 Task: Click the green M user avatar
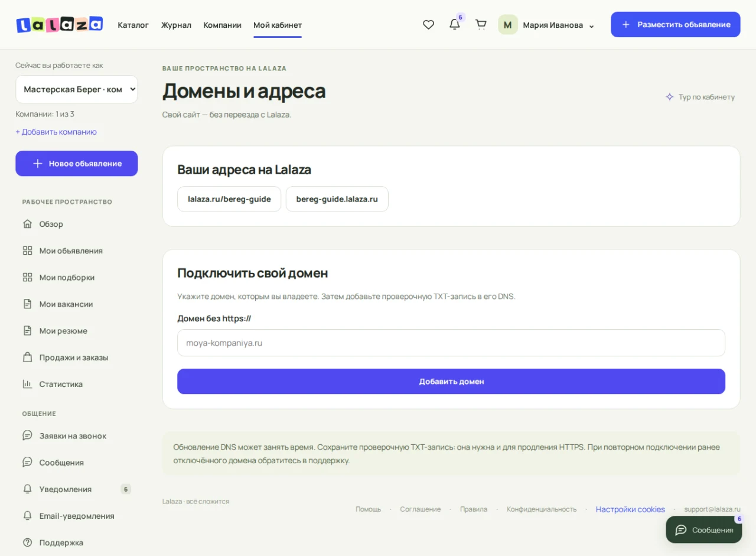point(508,25)
